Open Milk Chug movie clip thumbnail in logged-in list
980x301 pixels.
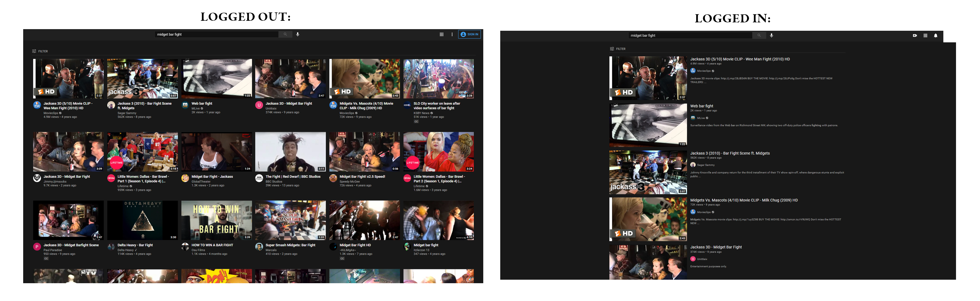(648, 219)
